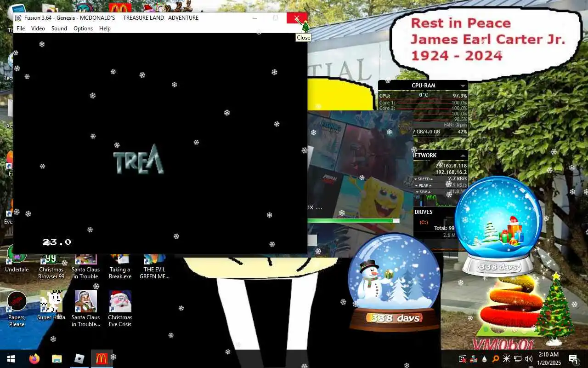Viewport: 588px width, 368px height.
Task: Open the Windows Start menu
Action: (11, 359)
